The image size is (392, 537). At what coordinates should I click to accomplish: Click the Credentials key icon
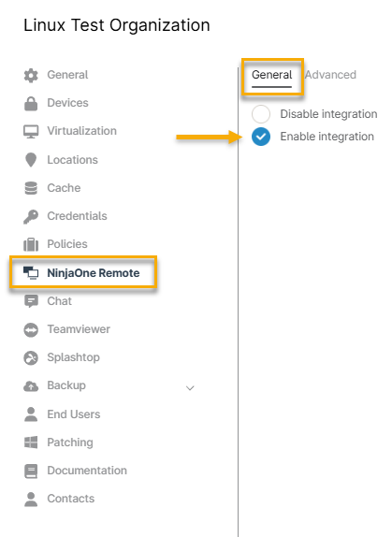coord(31,216)
